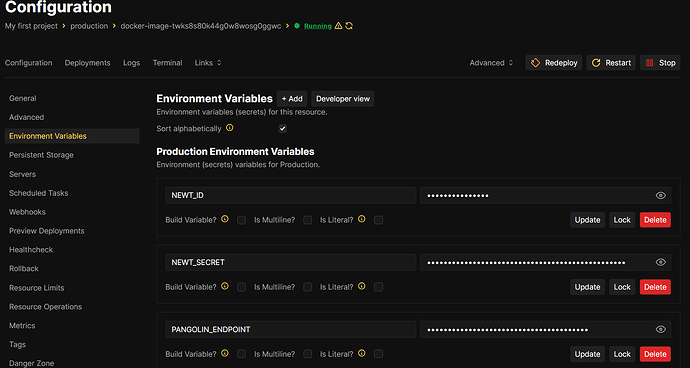Image resolution: width=690 pixels, height=368 pixels.
Task: Open the Links dropdown menu
Action: pyautogui.click(x=208, y=63)
